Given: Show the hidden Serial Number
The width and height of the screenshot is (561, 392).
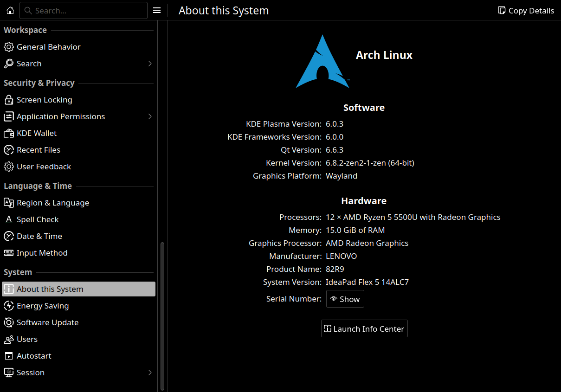Looking at the screenshot, I should [345, 299].
